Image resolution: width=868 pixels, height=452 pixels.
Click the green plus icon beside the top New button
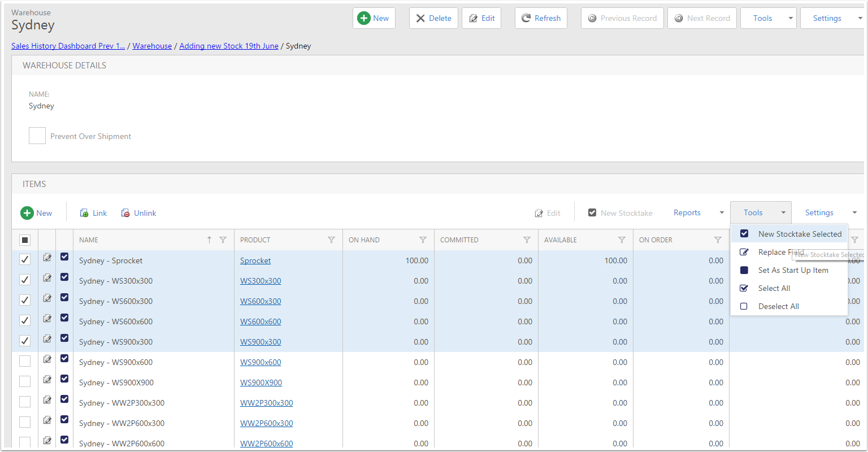(x=364, y=18)
